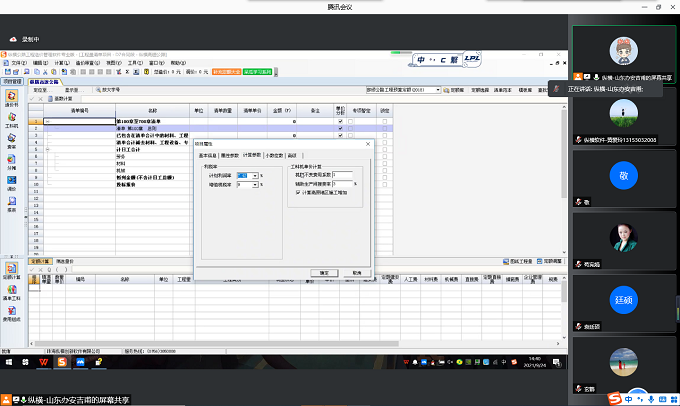680x406 pixels.
Task: Toggle 锁定 checkbox in row 1
Action: [385, 121]
